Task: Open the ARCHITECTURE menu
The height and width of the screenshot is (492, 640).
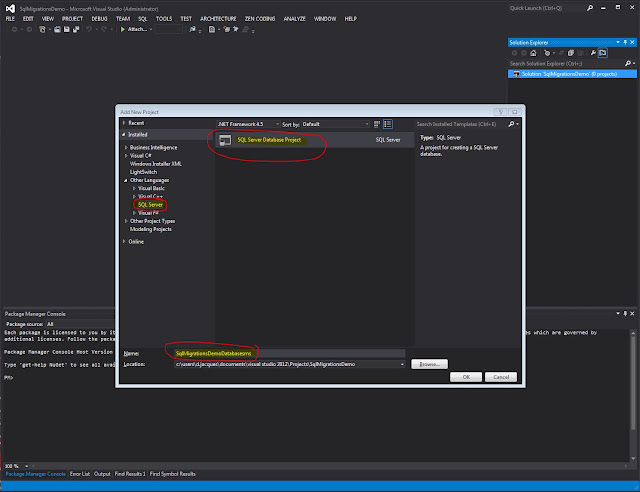Action: [x=218, y=19]
